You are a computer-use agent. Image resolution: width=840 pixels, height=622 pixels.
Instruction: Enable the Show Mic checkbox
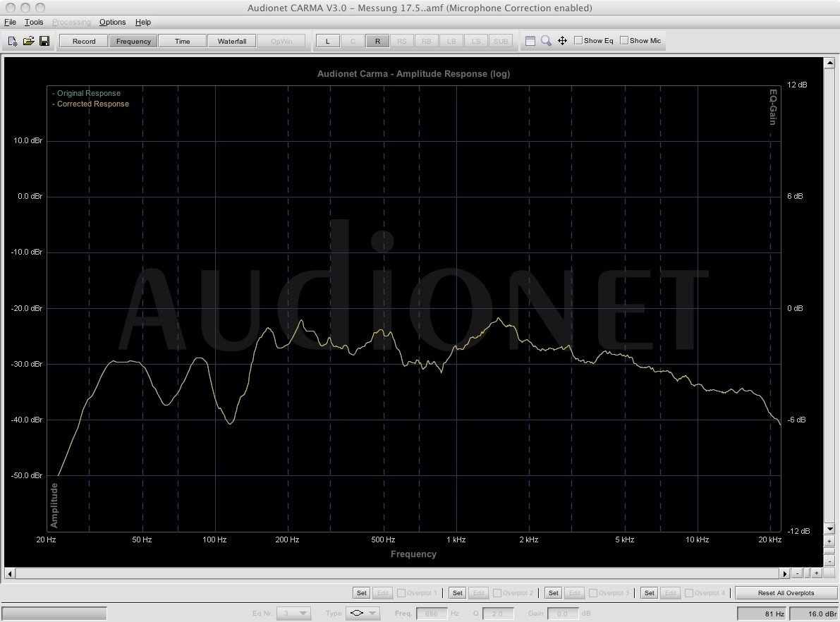point(624,40)
